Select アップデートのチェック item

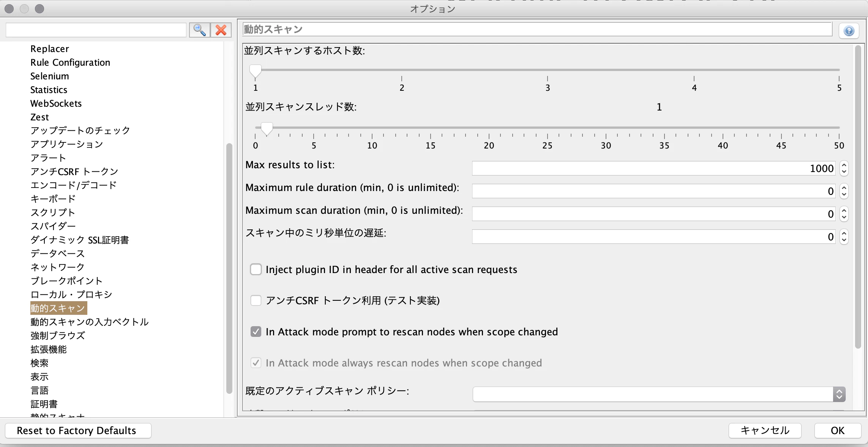[80, 130]
